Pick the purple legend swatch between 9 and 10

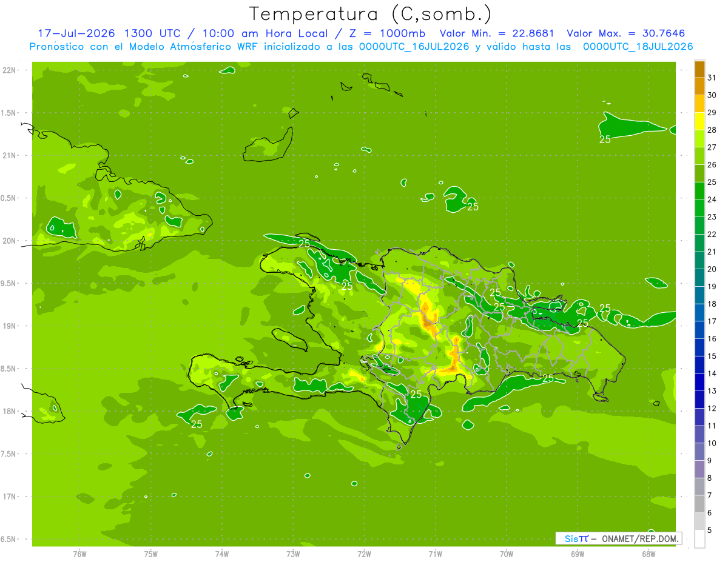pos(699,452)
